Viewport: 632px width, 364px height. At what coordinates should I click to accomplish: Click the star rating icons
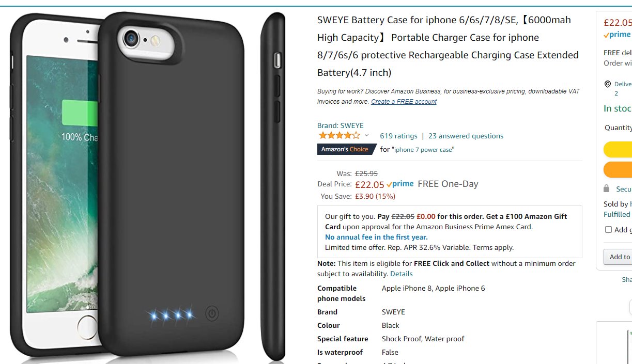[340, 136]
